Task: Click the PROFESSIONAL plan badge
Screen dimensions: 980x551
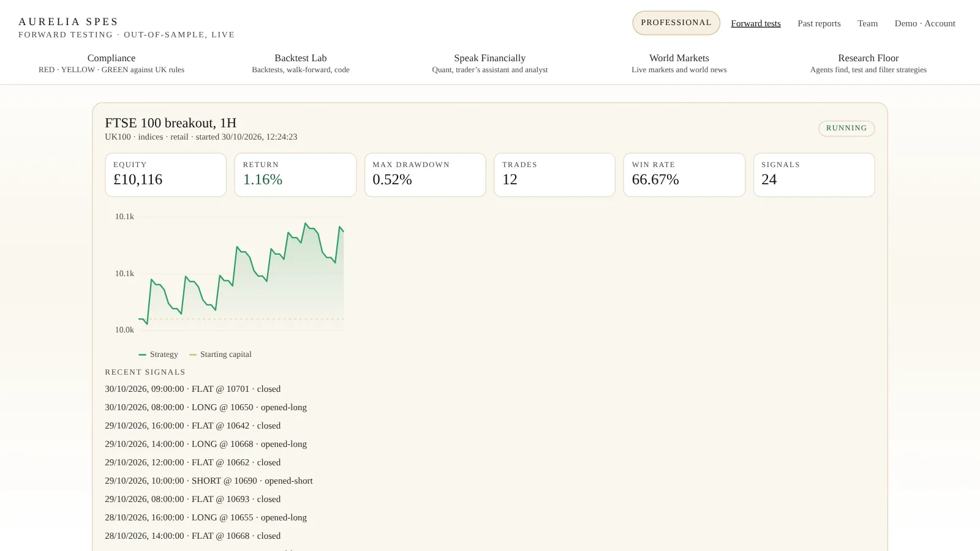Action: coord(676,23)
